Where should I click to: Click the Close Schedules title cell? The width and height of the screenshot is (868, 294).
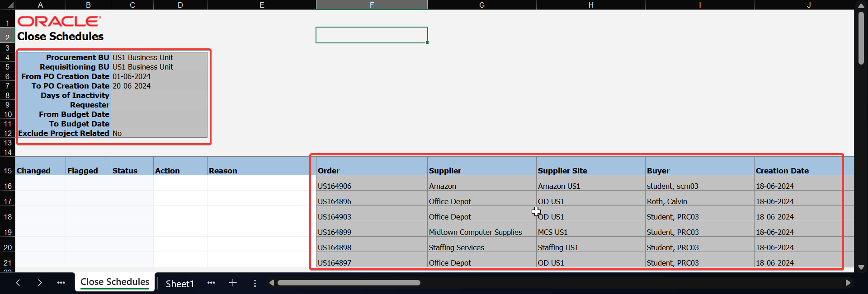(61, 36)
